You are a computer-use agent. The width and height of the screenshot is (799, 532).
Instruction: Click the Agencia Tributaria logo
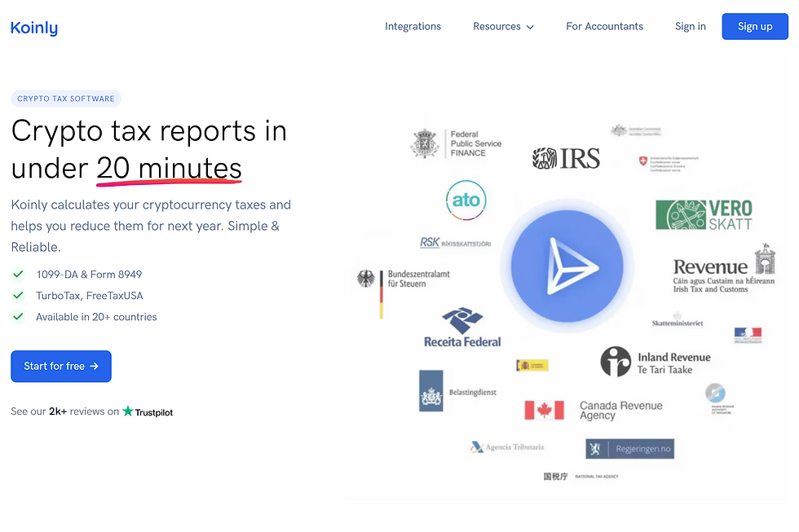pyautogui.click(x=507, y=447)
